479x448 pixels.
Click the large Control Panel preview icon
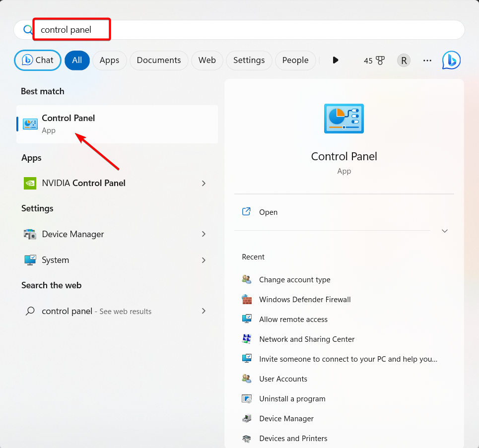click(x=343, y=119)
